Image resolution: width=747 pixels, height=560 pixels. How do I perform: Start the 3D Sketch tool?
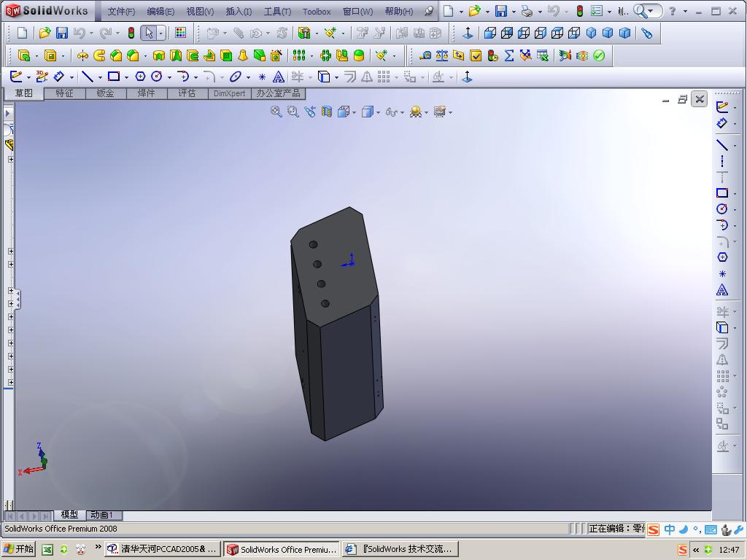[x=42, y=76]
